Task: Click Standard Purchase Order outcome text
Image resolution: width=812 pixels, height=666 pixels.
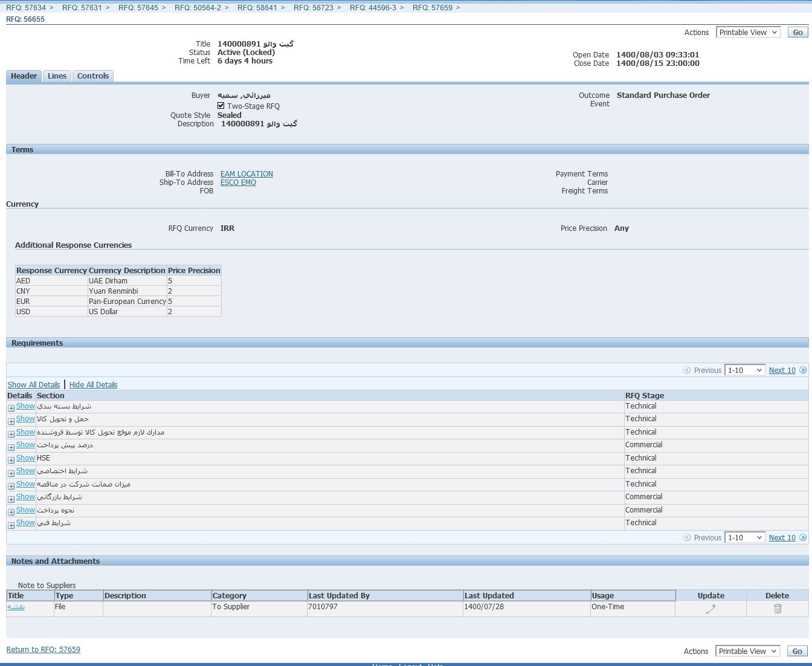Action: click(x=663, y=95)
